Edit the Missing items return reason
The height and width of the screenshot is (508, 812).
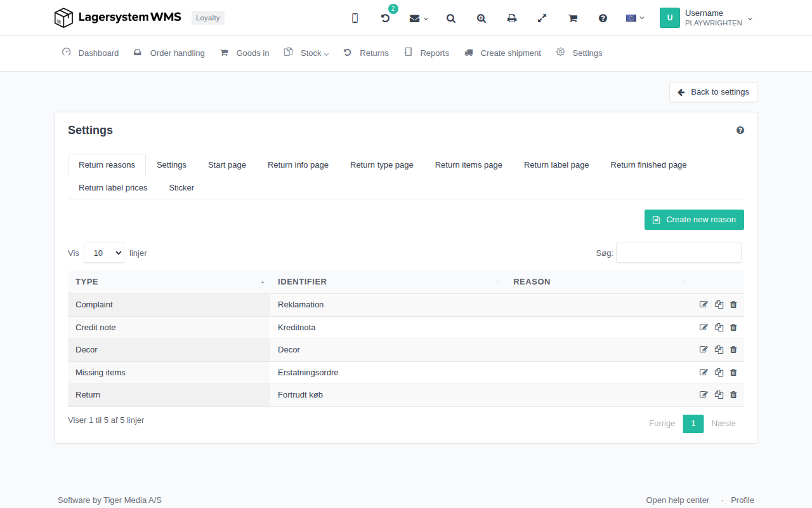point(704,373)
